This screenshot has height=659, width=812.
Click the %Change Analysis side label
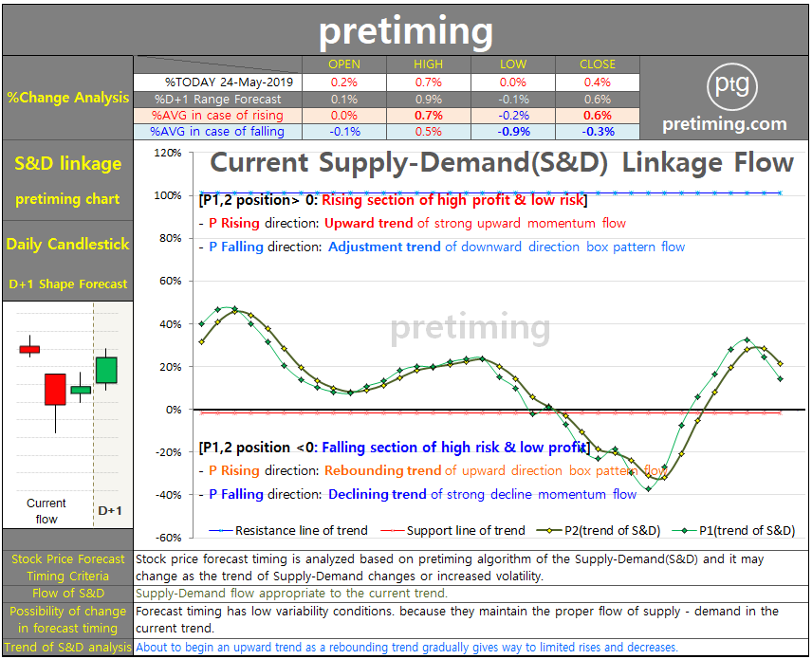(x=68, y=98)
